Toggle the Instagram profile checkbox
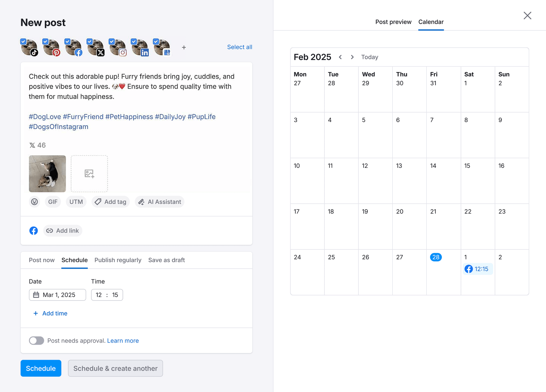Viewport: 546px width, 392px height. pos(112,42)
